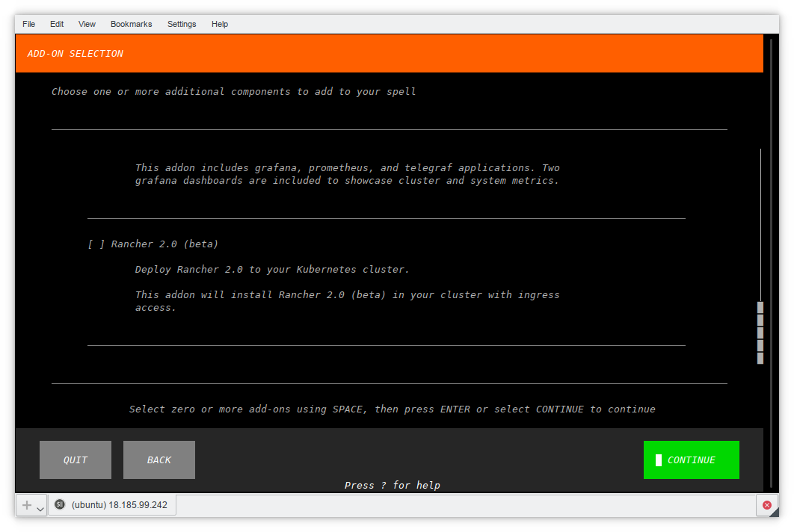Click the 'Select zero or more add-ons' instruction
Screen dimensions: 794x532
click(392, 409)
